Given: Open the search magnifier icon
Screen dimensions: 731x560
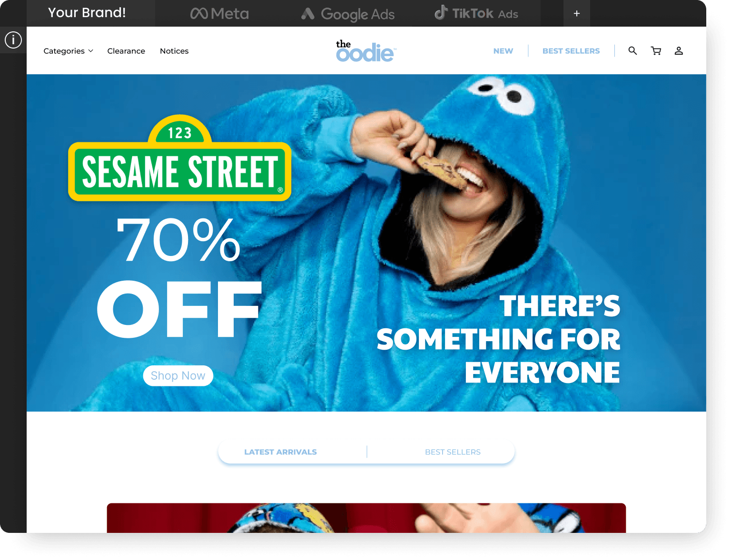Looking at the screenshot, I should click(632, 50).
